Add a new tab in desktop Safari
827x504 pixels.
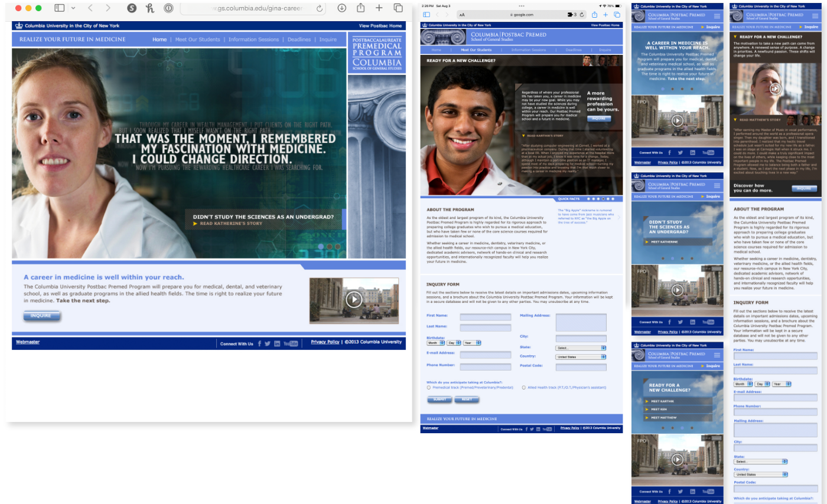379,8
